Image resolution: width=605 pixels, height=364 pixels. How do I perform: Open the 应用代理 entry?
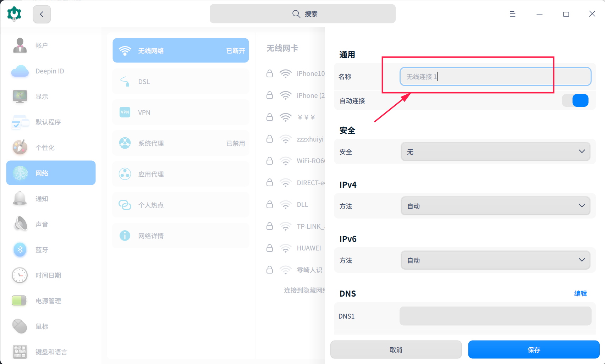181,174
